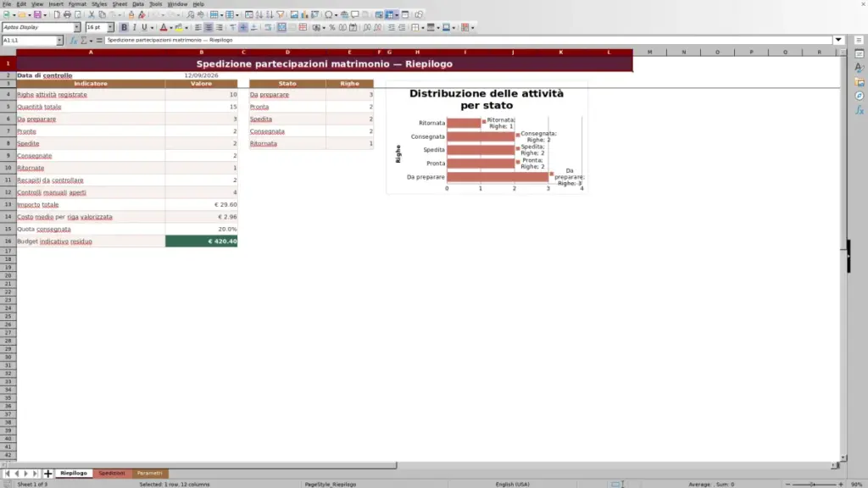This screenshot has width=868, height=488.
Task: Switch to the Spedizioni sheet tab
Action: pyautogui.click(x=112, y=474)
